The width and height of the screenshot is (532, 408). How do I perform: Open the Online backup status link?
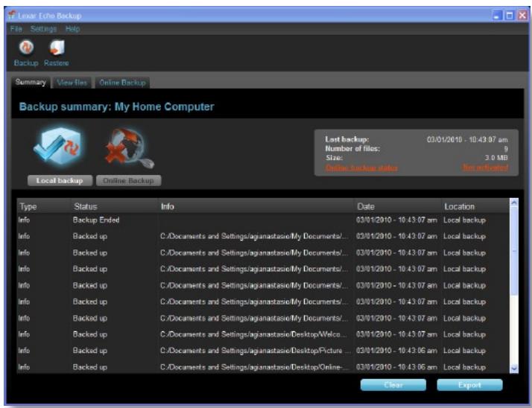[361, 168]
